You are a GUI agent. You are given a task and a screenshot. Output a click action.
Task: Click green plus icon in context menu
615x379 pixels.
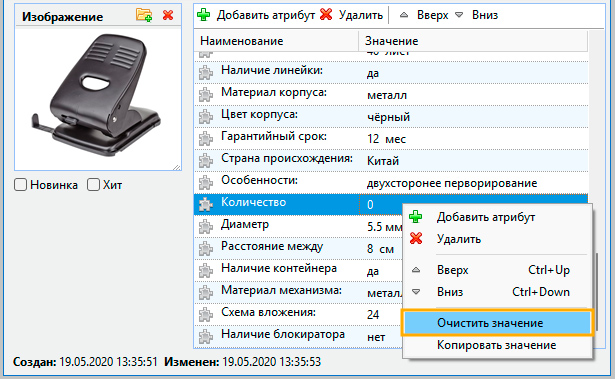pyautogui.click(x=415, y=217)
